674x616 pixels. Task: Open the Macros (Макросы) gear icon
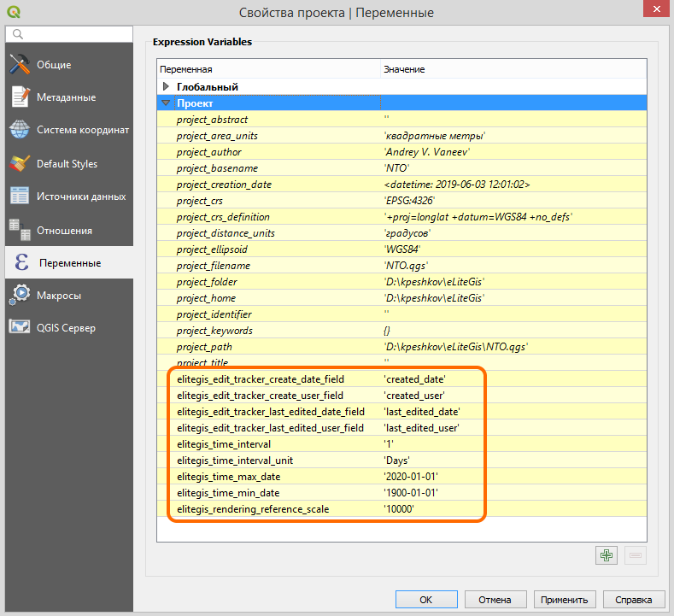(x=20, y=296)
